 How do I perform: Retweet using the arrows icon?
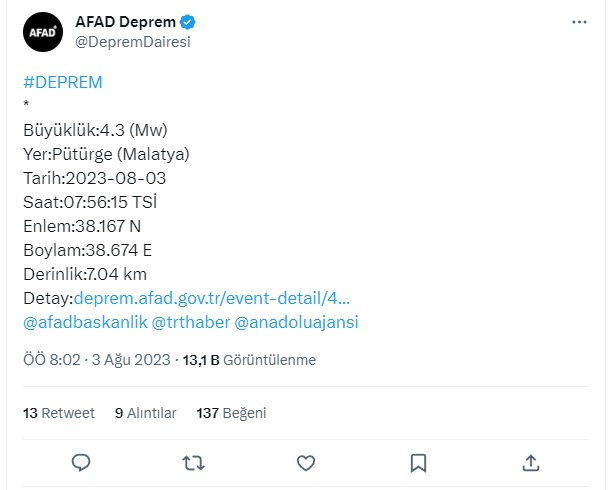(195, 463)
